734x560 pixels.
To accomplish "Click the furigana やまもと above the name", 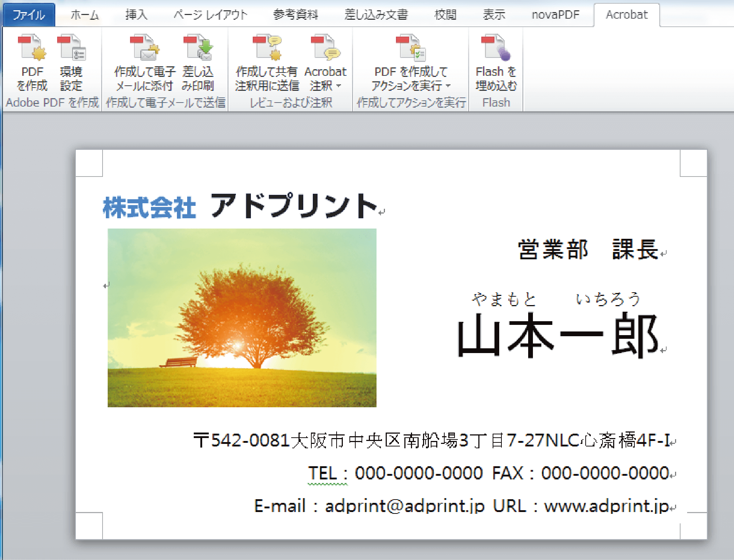I will [x=504, y=299].
